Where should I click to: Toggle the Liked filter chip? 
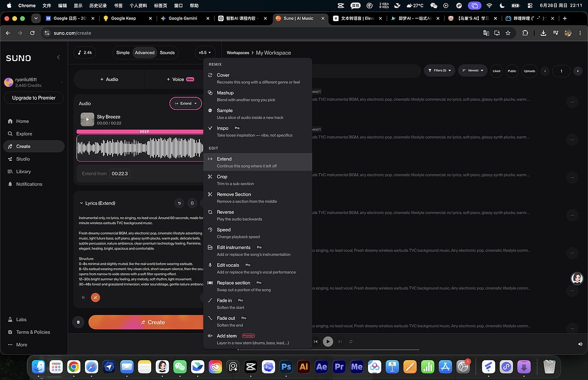click(x=497, y=71)
